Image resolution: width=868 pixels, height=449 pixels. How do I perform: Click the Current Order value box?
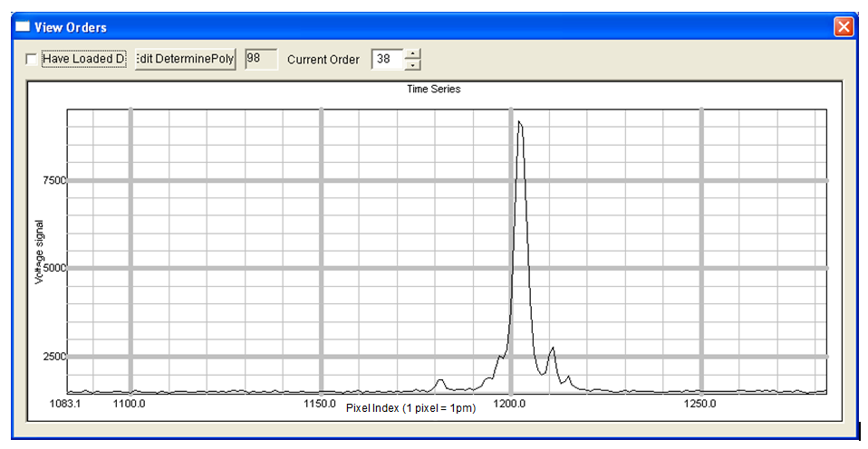pos(386,60)
